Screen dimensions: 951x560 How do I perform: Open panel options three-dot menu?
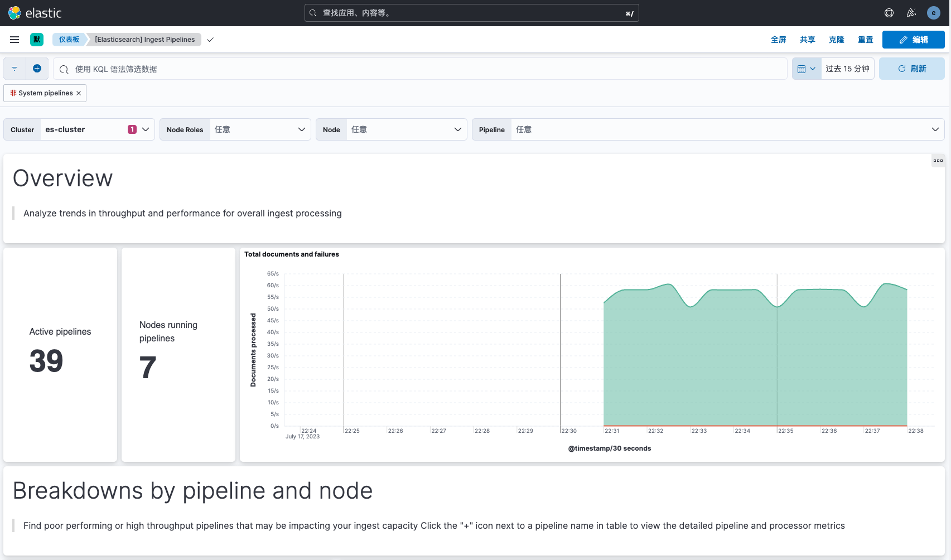point(938,161)
